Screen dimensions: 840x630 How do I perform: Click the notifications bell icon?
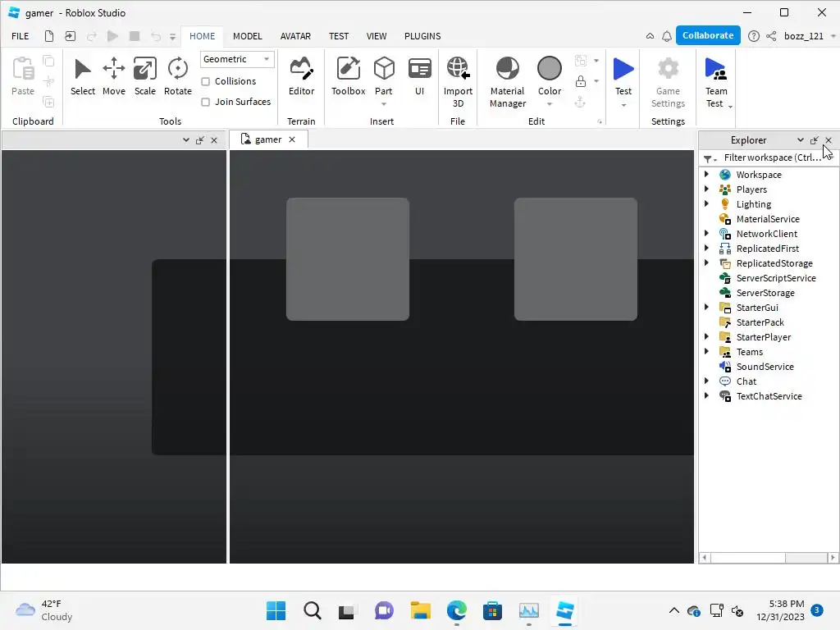(x=666, y=36)
